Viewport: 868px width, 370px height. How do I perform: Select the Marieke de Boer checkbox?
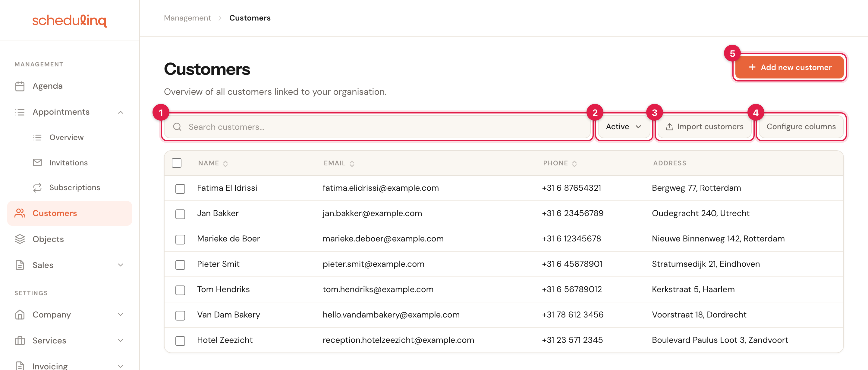(x=180, y=239)
